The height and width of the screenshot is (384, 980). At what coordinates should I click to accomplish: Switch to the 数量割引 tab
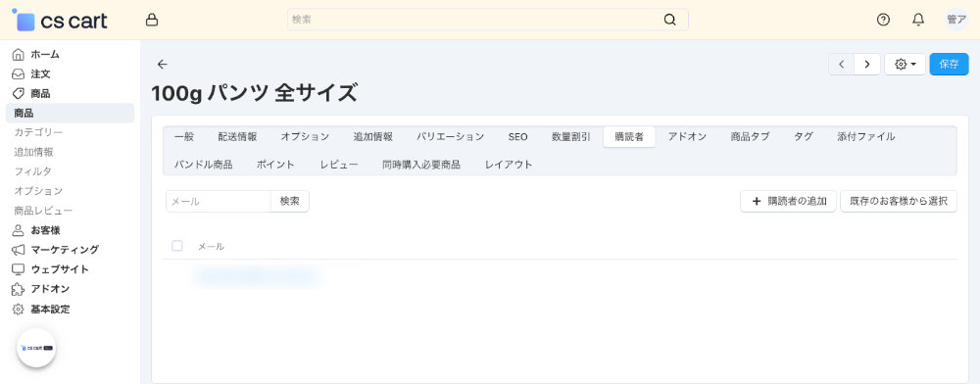point(570,137)
